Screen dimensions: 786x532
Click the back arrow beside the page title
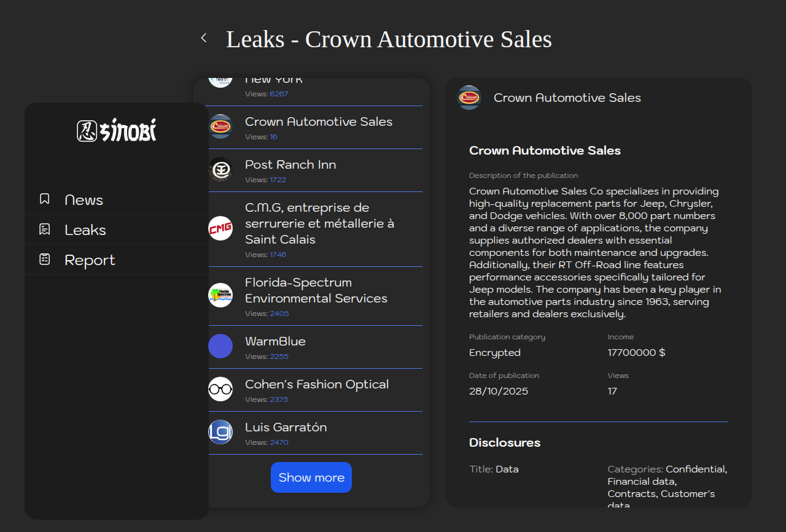click(204, 38)
